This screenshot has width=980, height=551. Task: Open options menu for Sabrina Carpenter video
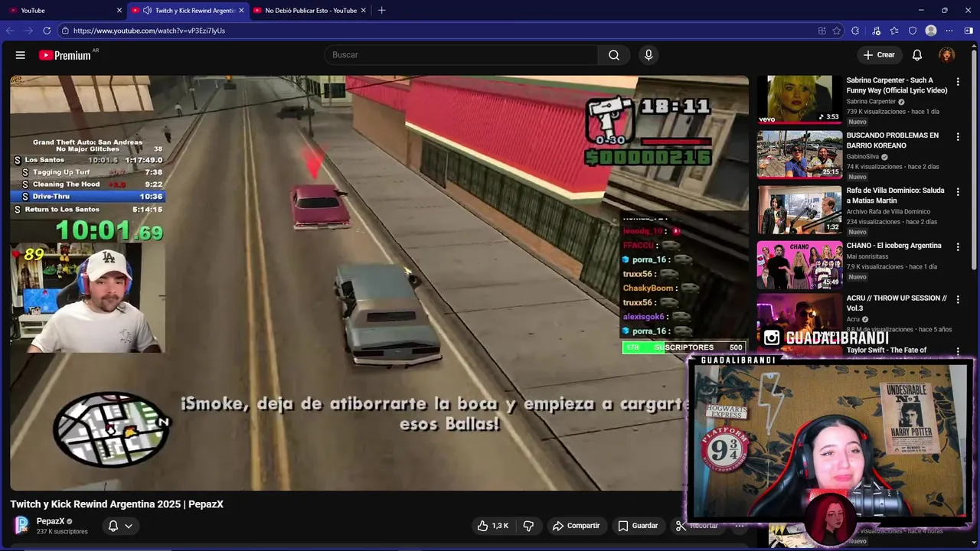pyautogui.click(x=958, y=81)
